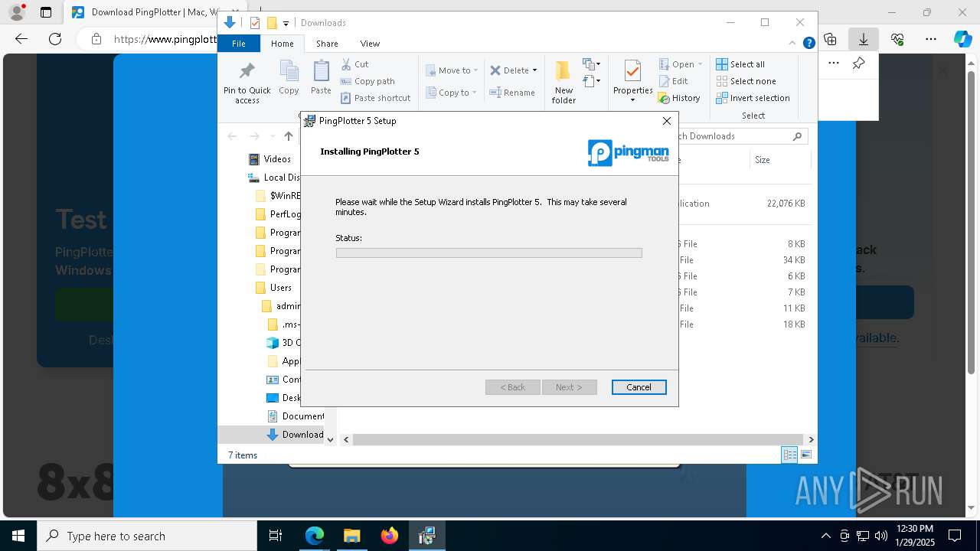This screenshot has width=980, height=551.
Task: Switch to the Share ribbon tab
Action: coord(327,44)
